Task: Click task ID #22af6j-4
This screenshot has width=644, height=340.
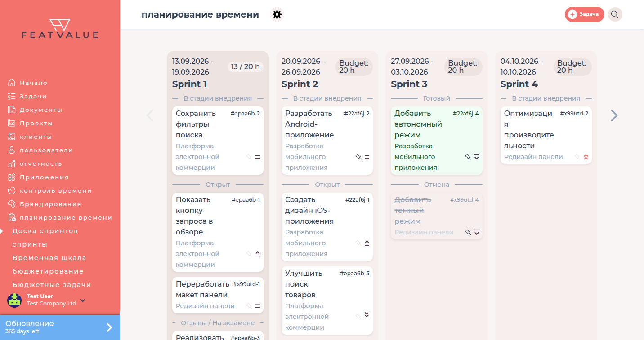Action: click(466, 114)
